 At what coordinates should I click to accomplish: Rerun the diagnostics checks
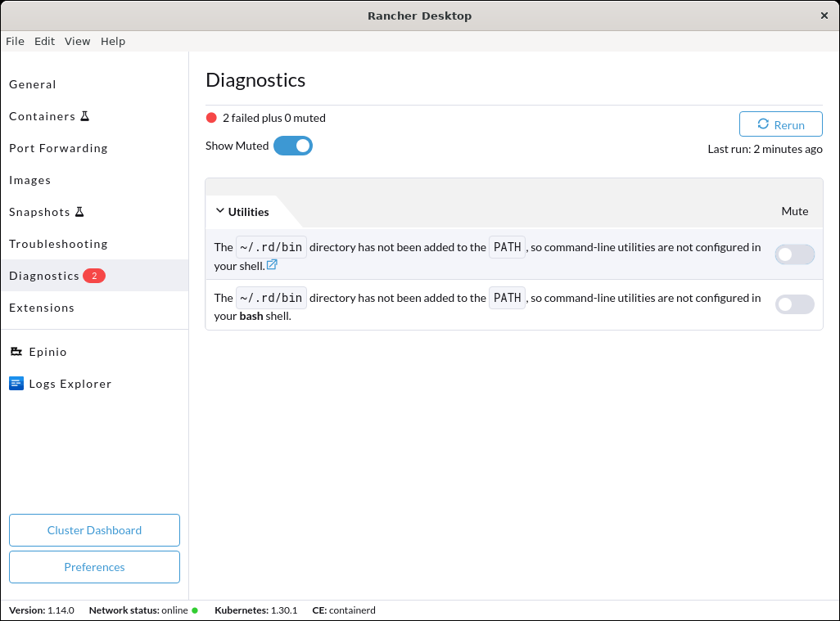(780, 124)
